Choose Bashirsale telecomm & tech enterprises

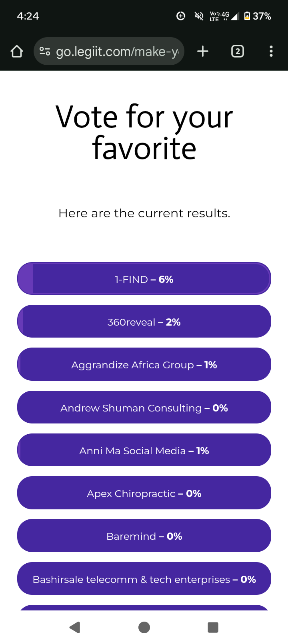144,579
